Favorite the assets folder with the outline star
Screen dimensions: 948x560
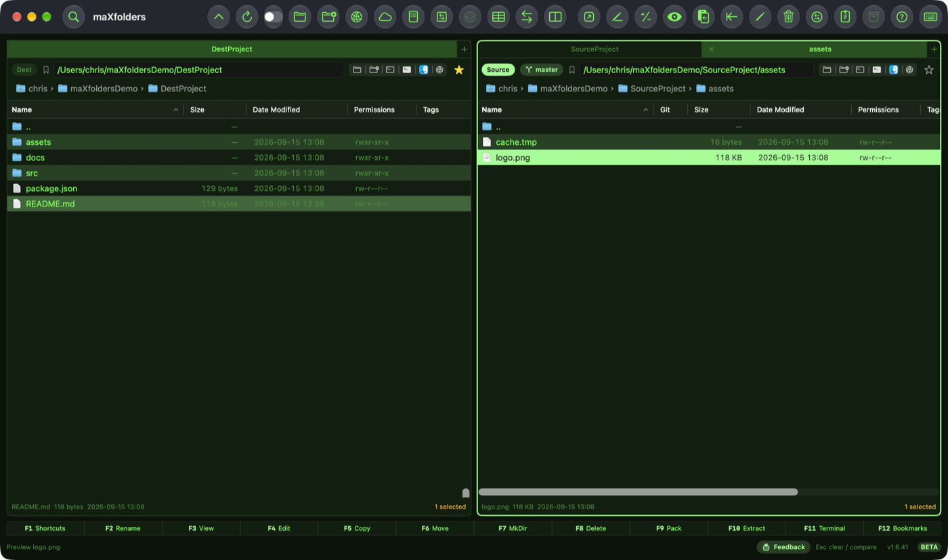point(929,70)
